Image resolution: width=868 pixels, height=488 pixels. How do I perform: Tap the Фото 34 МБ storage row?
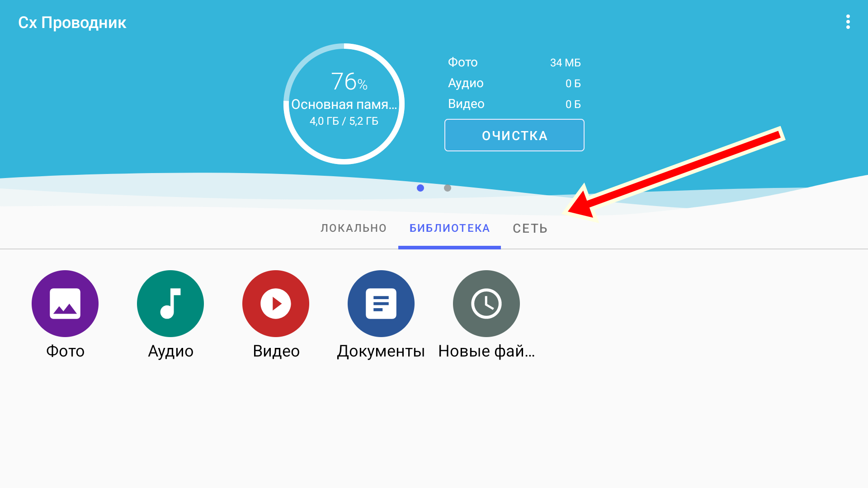click(514, 62)
